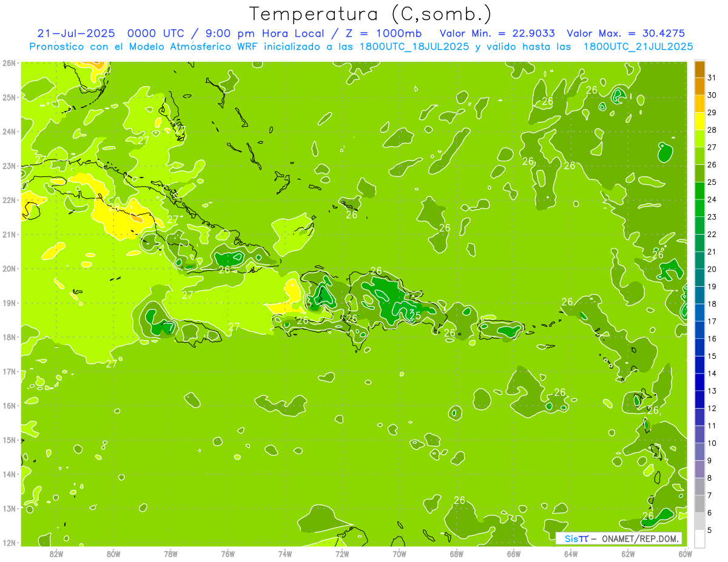Click the '26N' latitude axis label
Screen dimensions: 728x562
(x=8, y=63)
